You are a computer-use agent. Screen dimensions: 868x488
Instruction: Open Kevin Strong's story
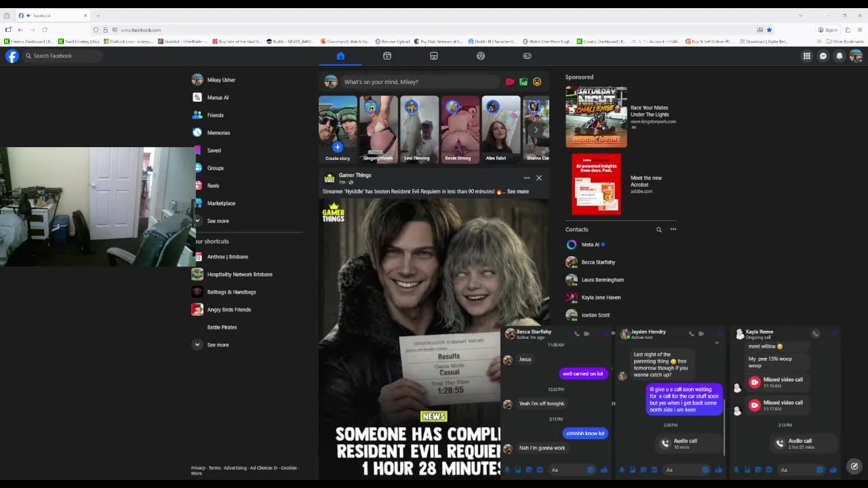coord(460,129)
